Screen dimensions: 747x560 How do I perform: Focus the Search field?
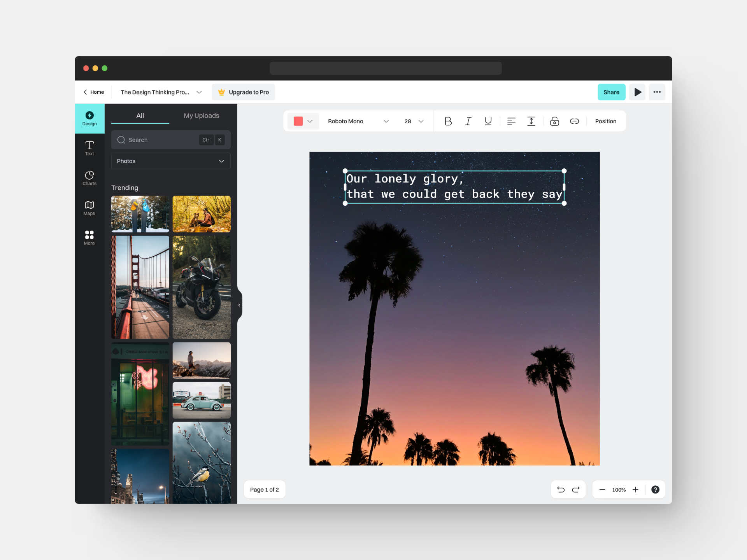(x=171, y=140)
